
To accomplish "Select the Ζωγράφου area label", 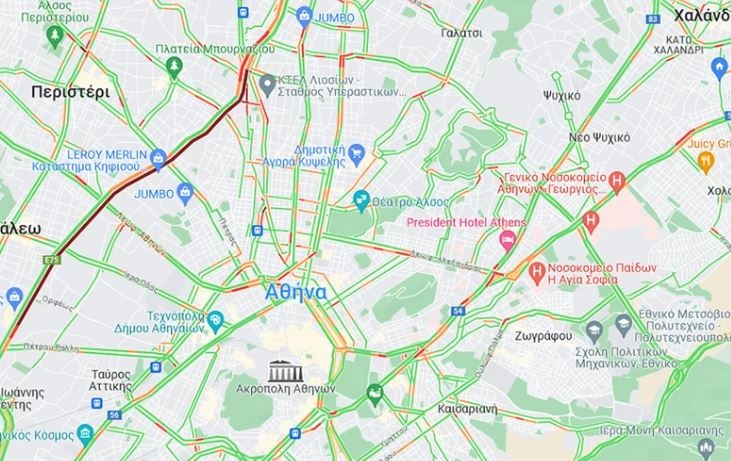I will [x=543, y=336].
